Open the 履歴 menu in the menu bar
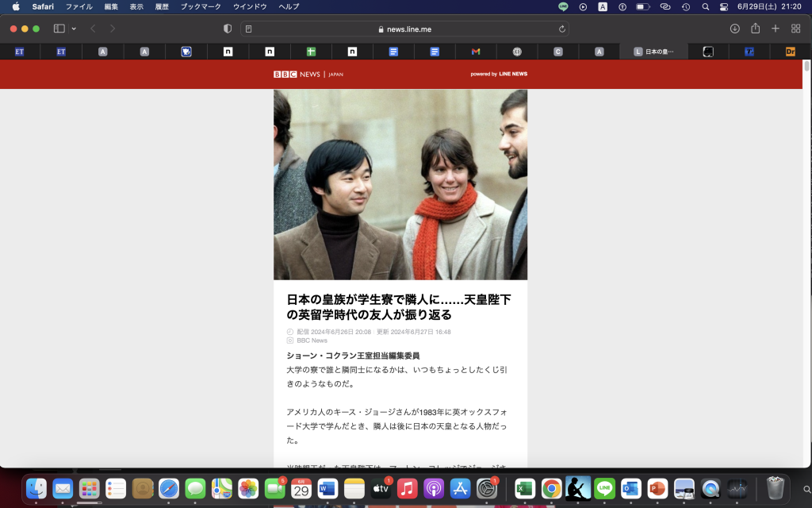 click(x=161, y=6)
